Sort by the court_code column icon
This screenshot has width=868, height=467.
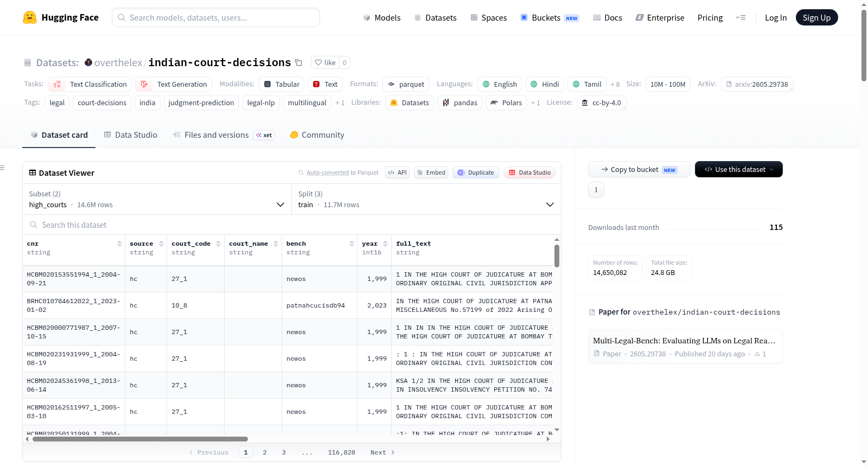218,244
